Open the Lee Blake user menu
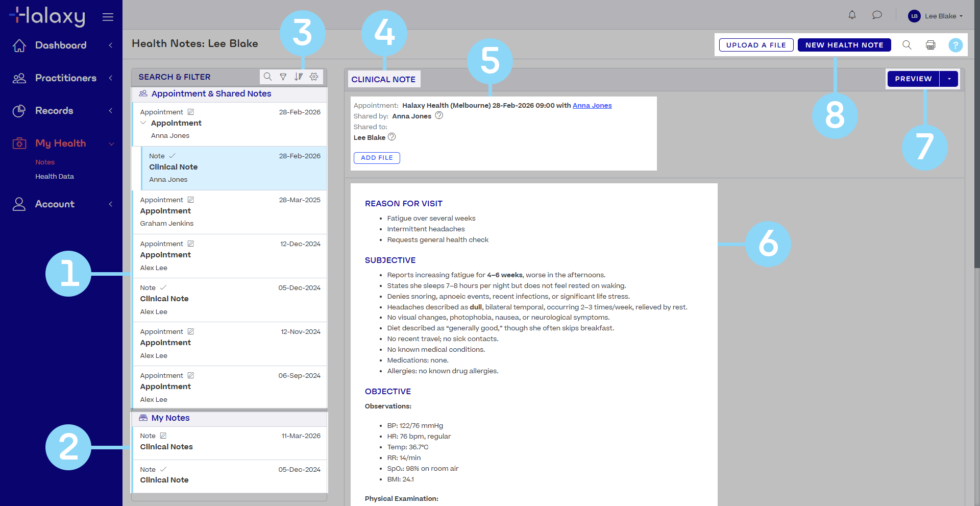This screenshot has width=980, height=506. coord(936,16)
